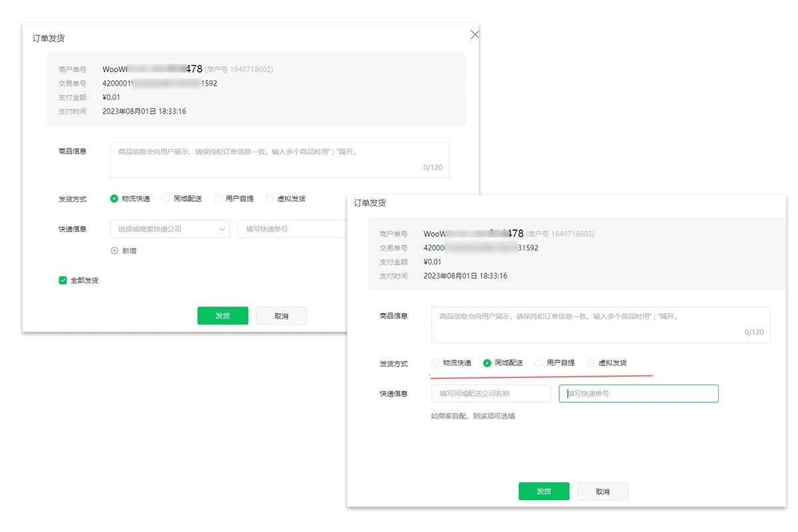Close the back 订单发货 dialog with X

[x=474, y=35]
